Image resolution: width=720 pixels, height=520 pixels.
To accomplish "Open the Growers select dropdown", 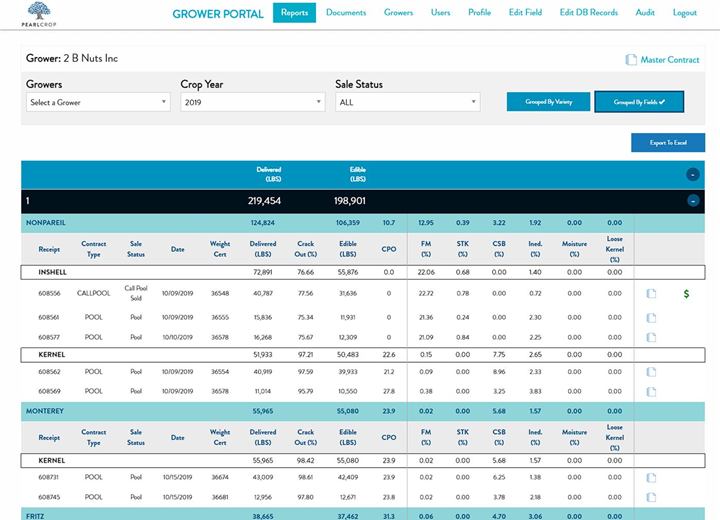I will (98, 102).
